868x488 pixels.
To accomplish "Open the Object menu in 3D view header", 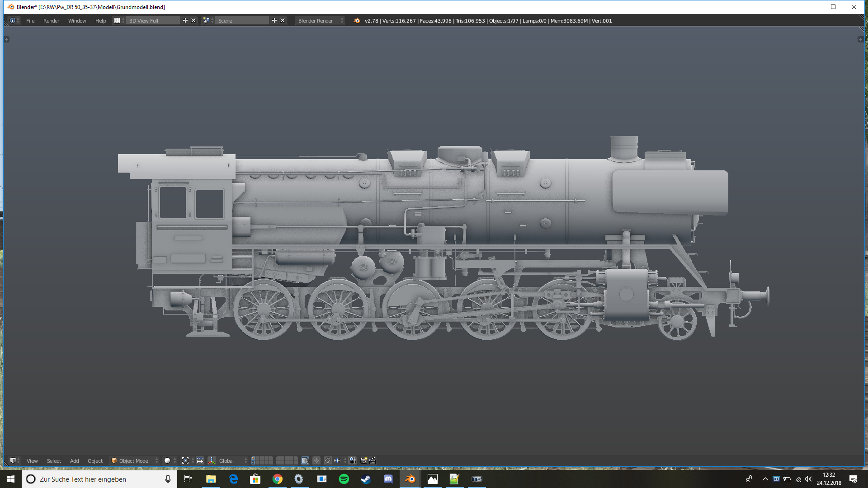I will pyautogui.click(x=95, y=461).
